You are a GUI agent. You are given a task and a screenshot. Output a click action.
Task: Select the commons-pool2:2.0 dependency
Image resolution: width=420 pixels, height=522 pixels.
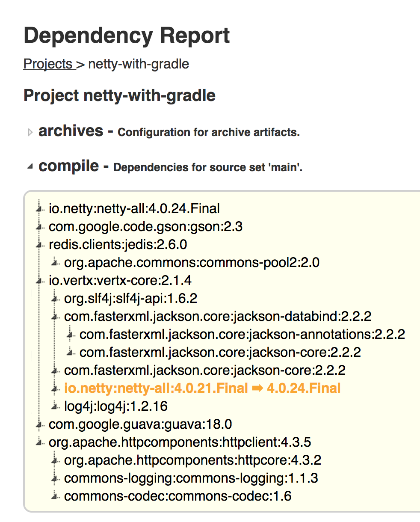pos(192,262)
